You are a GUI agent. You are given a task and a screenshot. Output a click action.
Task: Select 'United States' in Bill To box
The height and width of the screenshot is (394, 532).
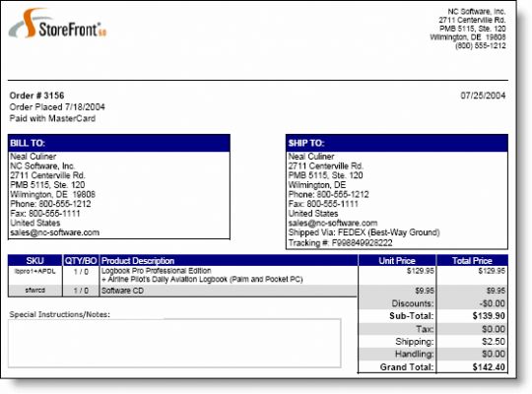point(34,223)
